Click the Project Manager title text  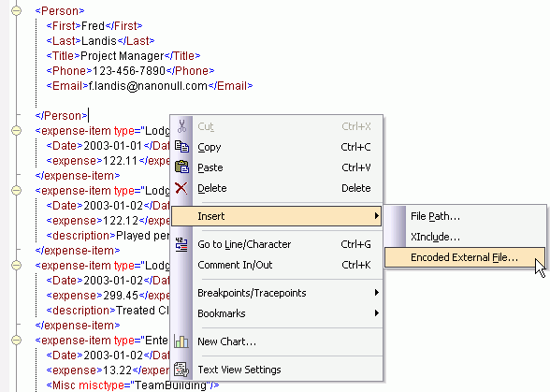pyautogui.click(x=122, y=56)
